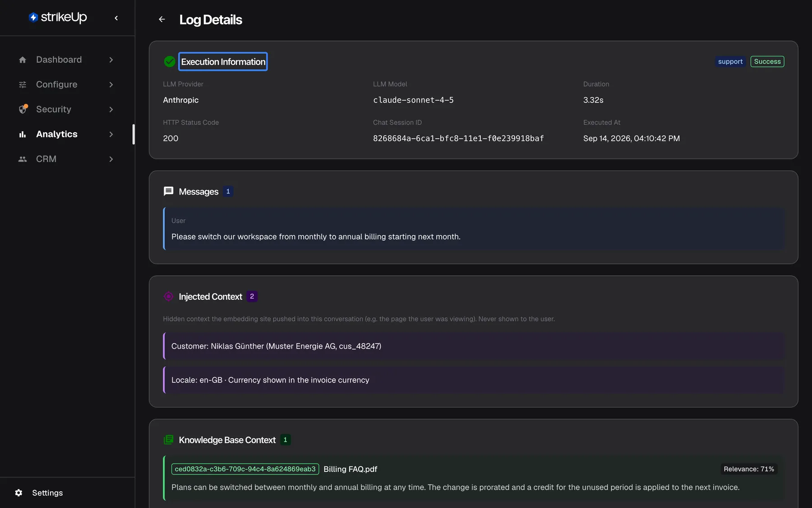Click the Anthropic provider value
This screenshot has width=812, height=508.
click(181, 100)
